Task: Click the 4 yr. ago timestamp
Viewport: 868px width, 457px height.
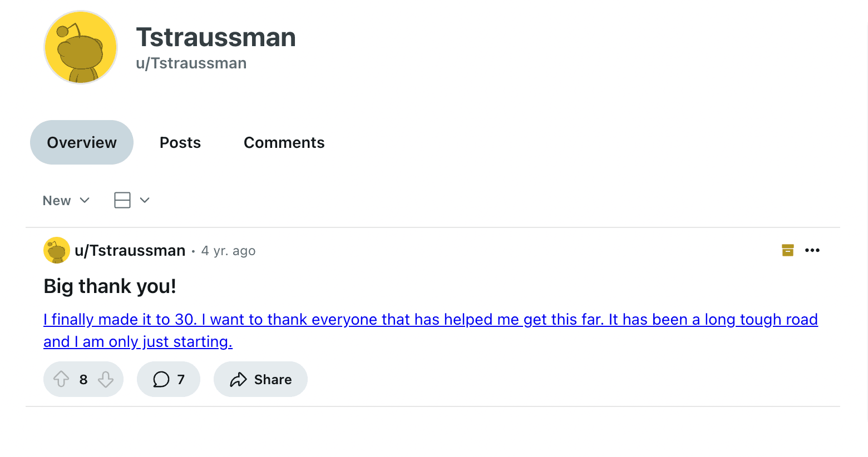Action: tap(228, 251)
